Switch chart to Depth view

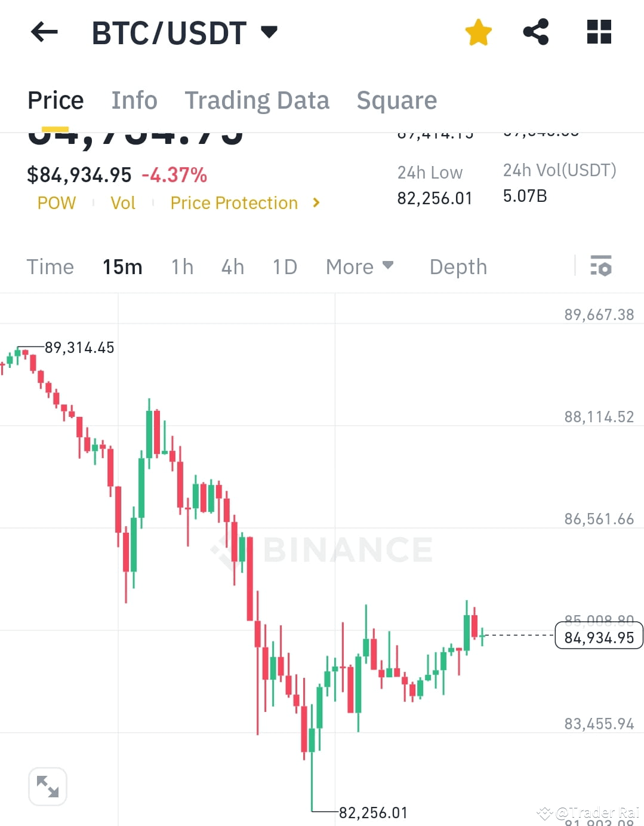coord(458,267)
